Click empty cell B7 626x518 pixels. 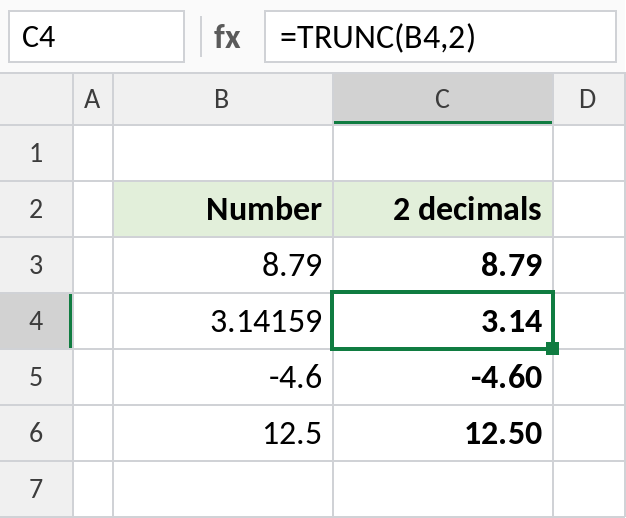coord(223,489)
